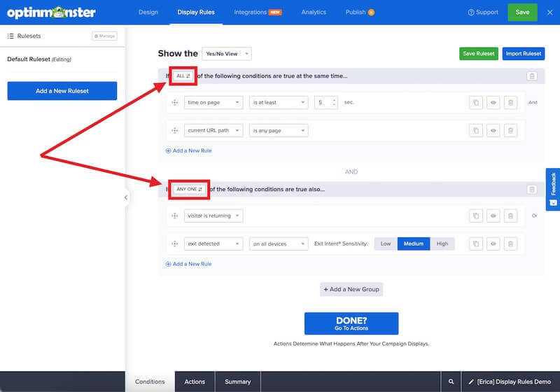Toggle visibility of exit detected rule

point(493,244)
